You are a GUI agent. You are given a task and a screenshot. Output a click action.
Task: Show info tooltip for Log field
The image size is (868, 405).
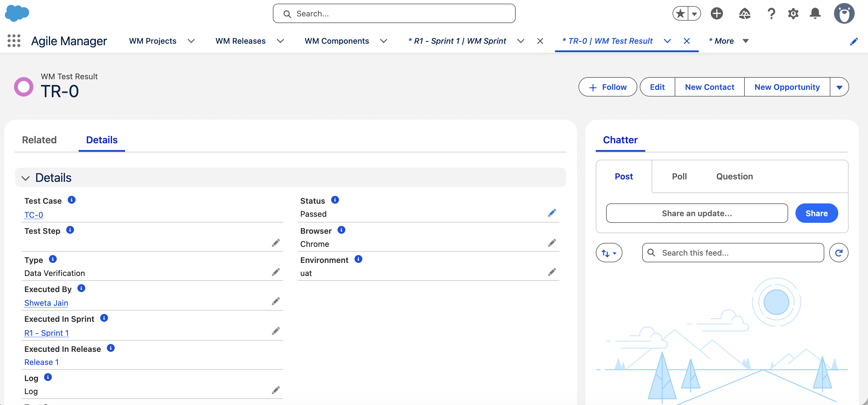(x=48, y=377)
